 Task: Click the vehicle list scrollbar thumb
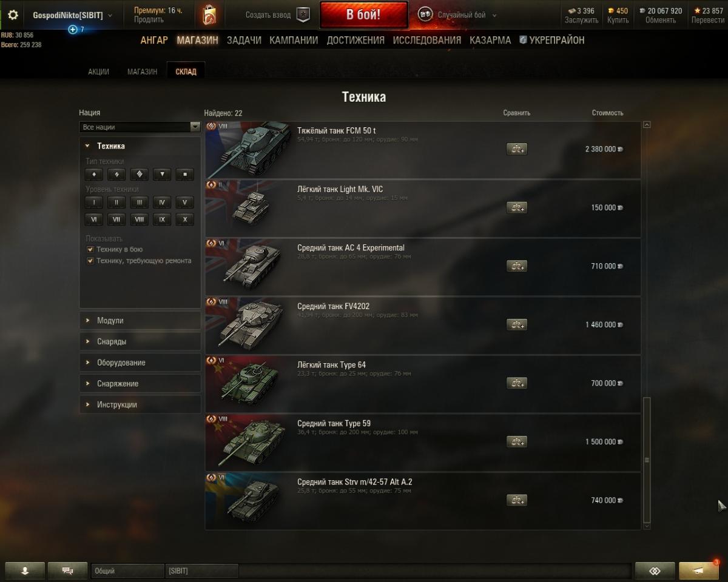(647, 460)
